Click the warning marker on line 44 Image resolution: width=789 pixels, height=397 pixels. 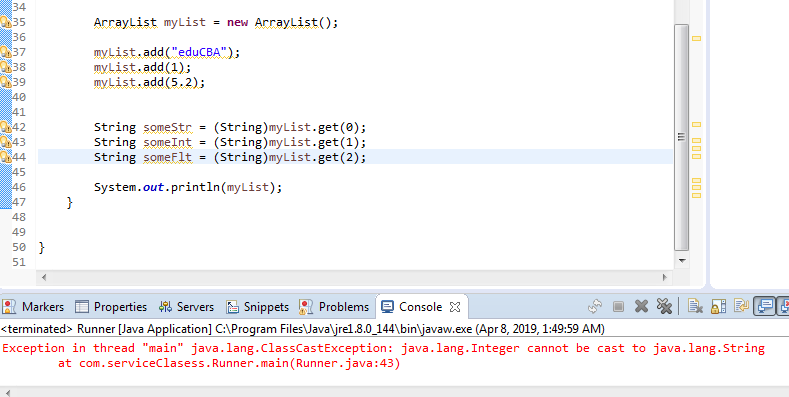point(6,157)
